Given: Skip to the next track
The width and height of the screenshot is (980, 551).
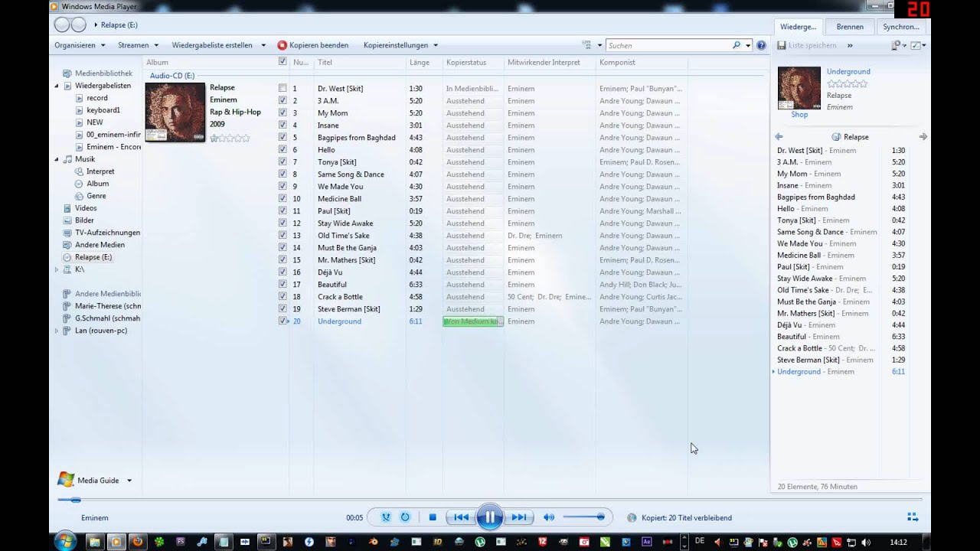Looking at the screenshot, I should point(518,517).
